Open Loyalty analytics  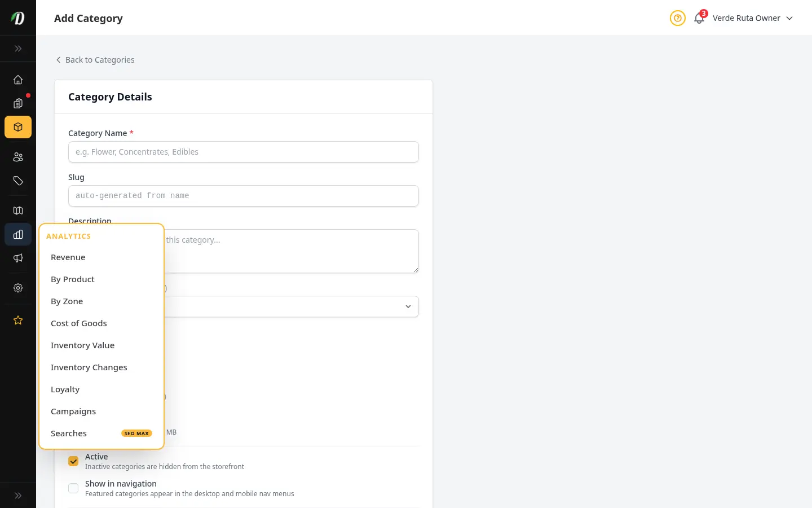click(101, 389)
